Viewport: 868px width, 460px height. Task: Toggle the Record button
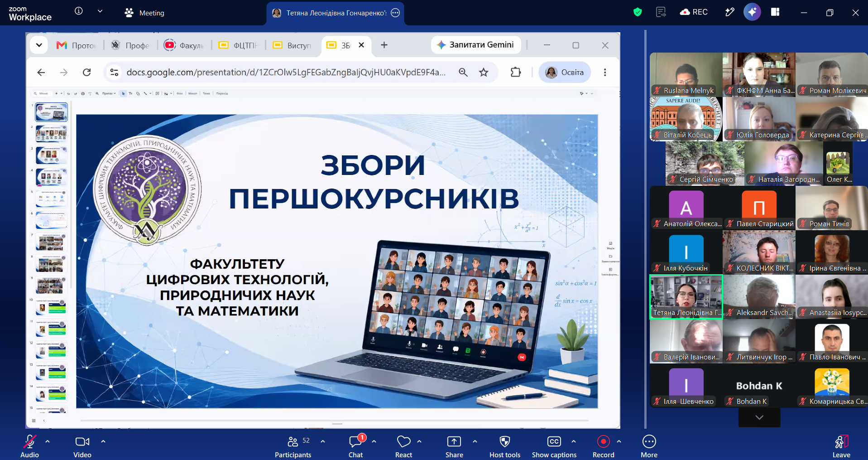(x=604, y=446)
